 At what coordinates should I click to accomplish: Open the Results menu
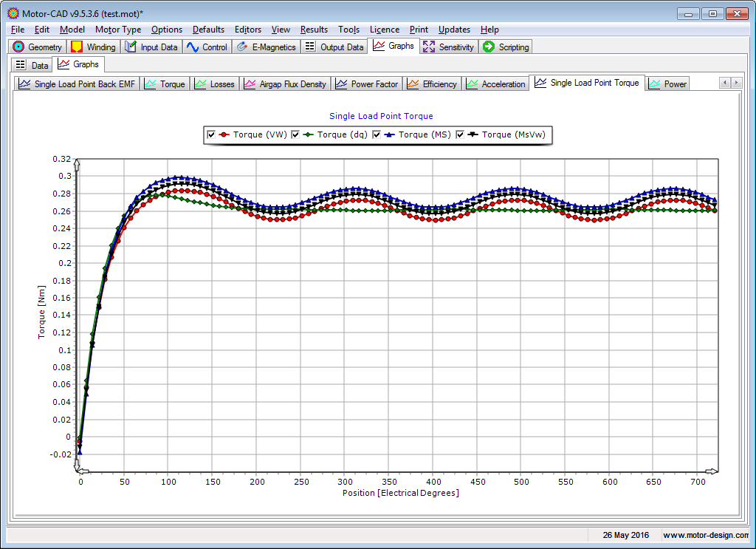[314, 30]
